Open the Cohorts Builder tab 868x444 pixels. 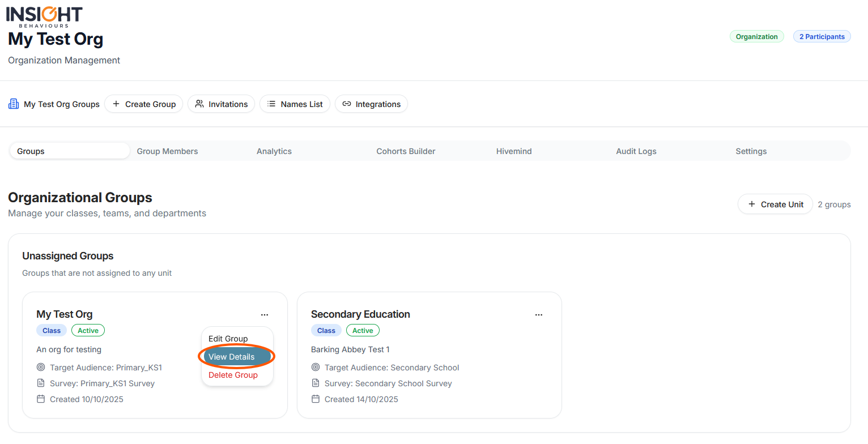(x=406, y=151)
